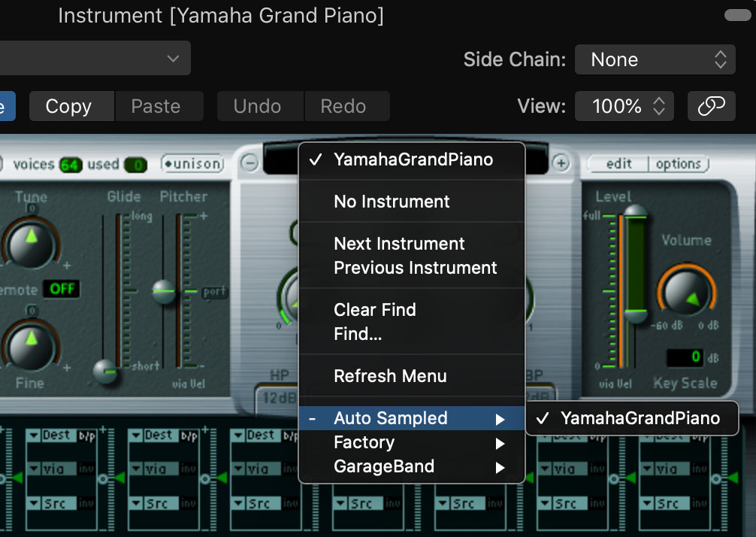
Task: Click the Tune knob
Action: coord(31,244)
